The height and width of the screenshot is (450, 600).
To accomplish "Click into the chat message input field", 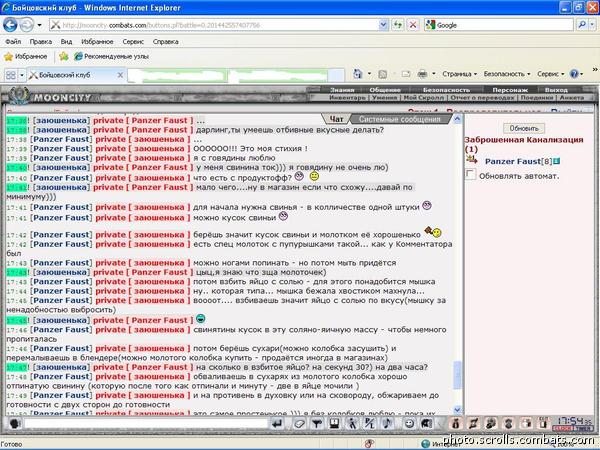I will click(146, 424).
